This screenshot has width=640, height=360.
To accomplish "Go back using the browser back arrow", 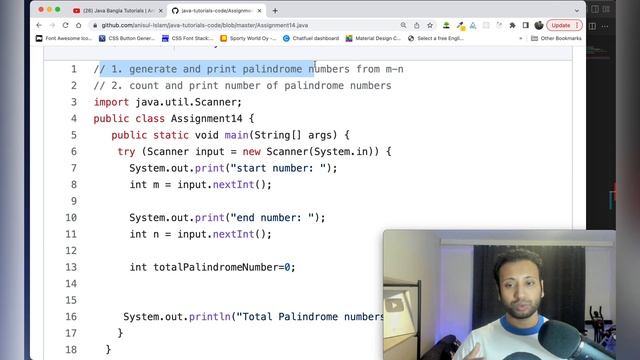I will tap(39, 25).
